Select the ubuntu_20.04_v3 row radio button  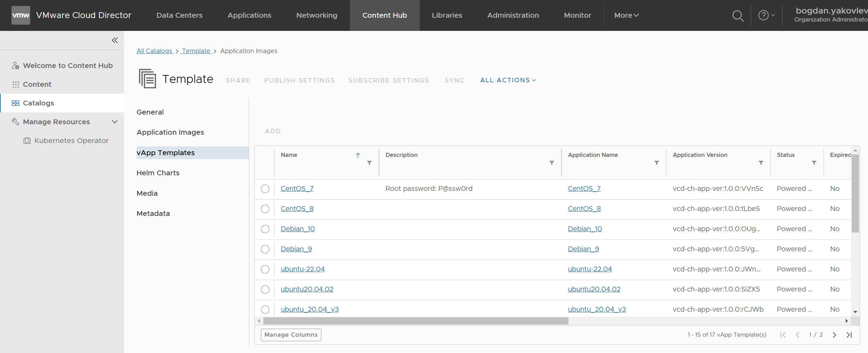265,310
